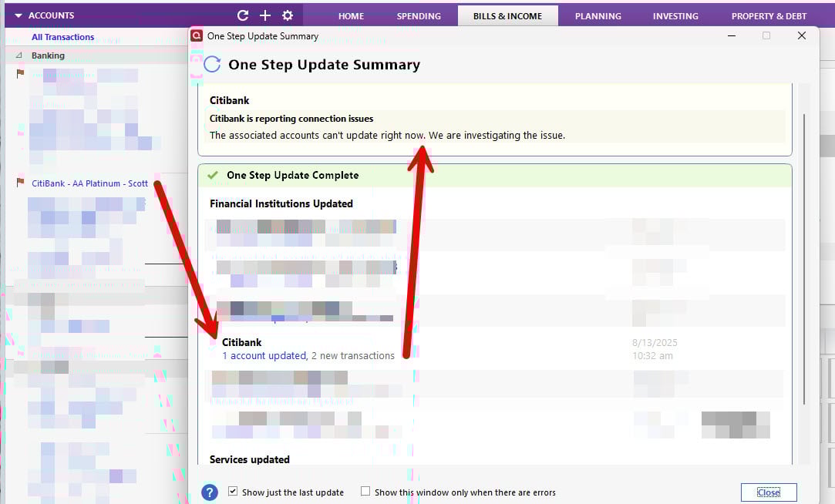Click the plus icon to add account
The width and height of the screenshot is (835, 504).
point(264,15)
